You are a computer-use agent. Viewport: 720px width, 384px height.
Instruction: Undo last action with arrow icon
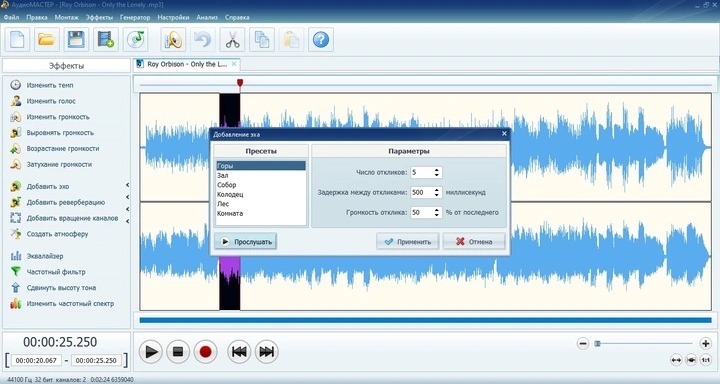pyautogui.click(x=202, y=40)
